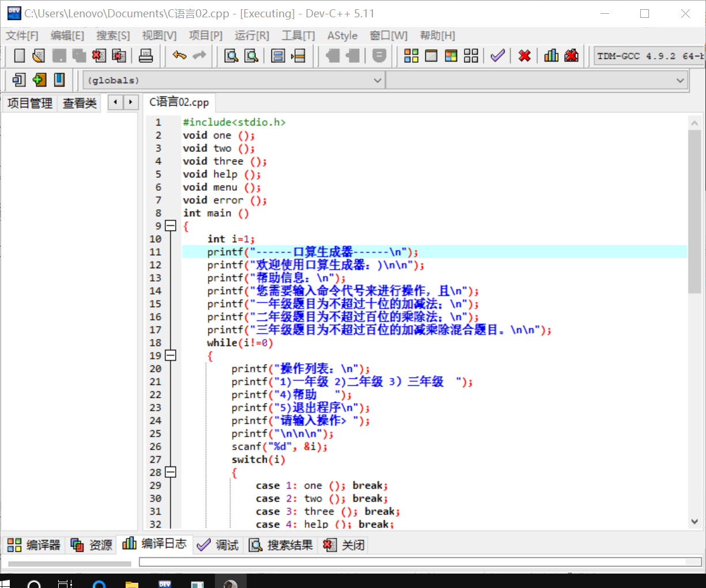Click the Profile analysis chart icon
Screen dimensions: 706x588
tap(552, 55)
